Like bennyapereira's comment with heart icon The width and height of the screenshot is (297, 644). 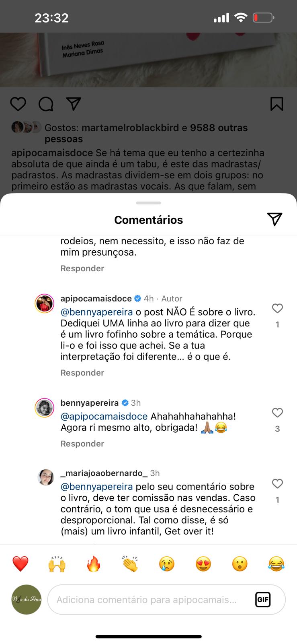click(277, 413)
